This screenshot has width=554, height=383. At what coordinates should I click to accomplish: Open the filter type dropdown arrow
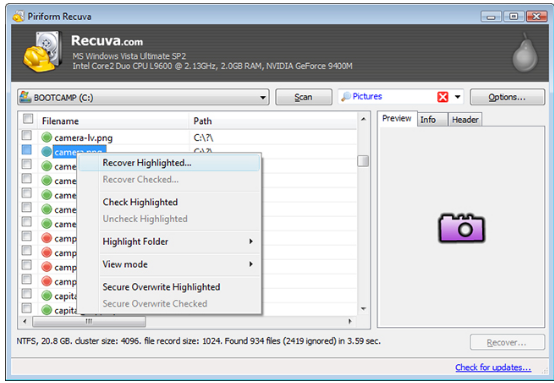[x=458, y=97]
